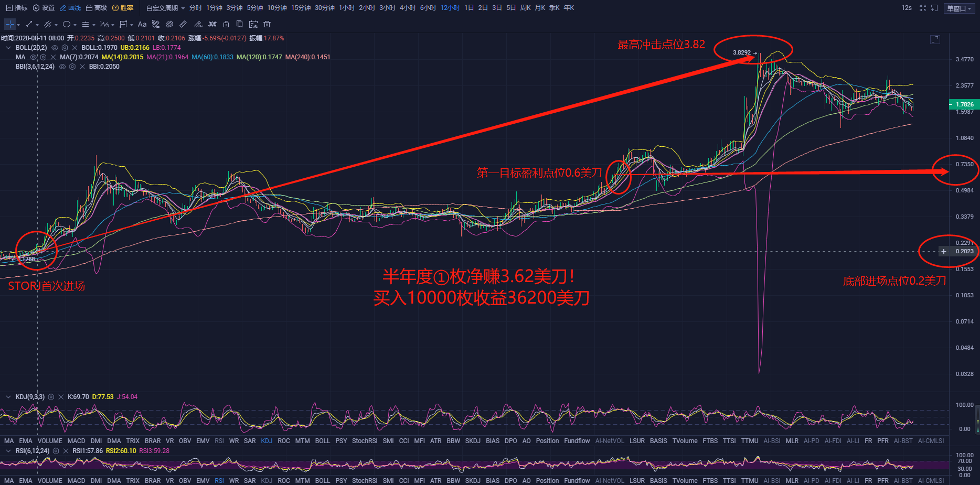Toggle BBI indicator visibility eye
Viewport: 980px width, 485px height.
(62, 67)
